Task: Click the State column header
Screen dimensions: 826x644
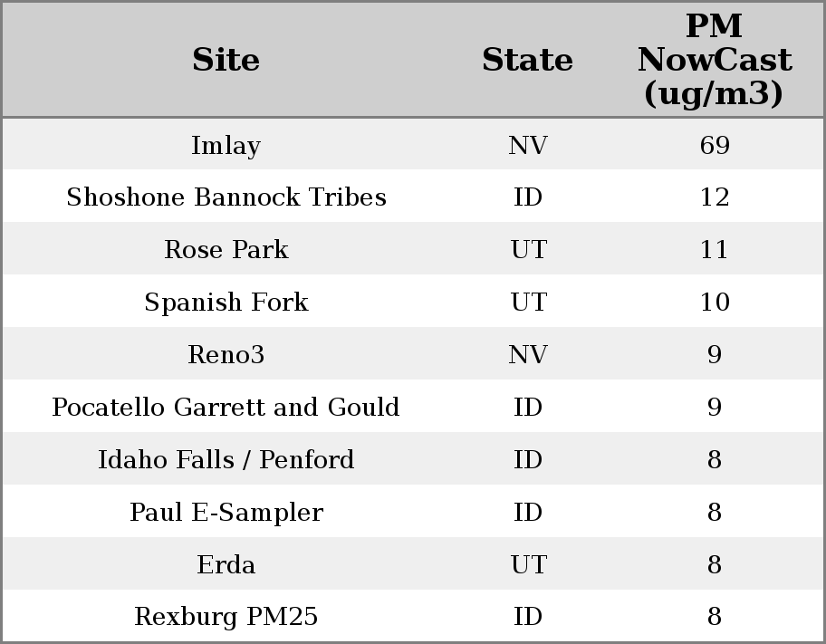Action: (x=527, y=61)
